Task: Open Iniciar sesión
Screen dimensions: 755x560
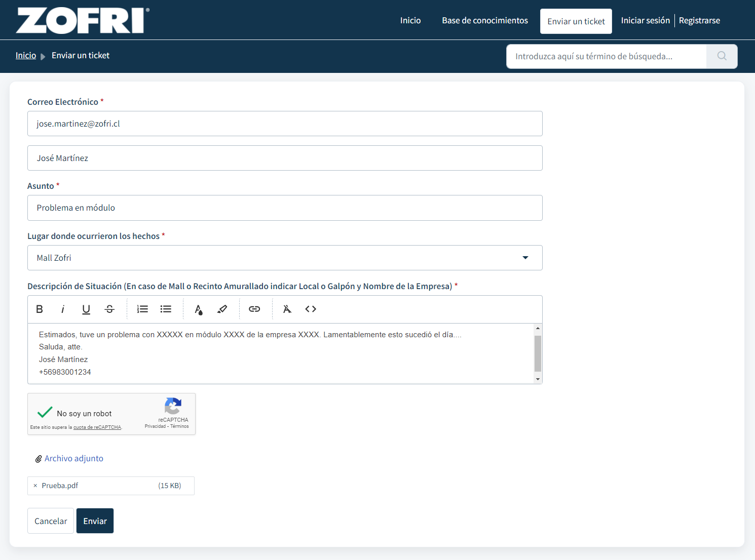Action: pyautogui.click(x=646, y=20)
